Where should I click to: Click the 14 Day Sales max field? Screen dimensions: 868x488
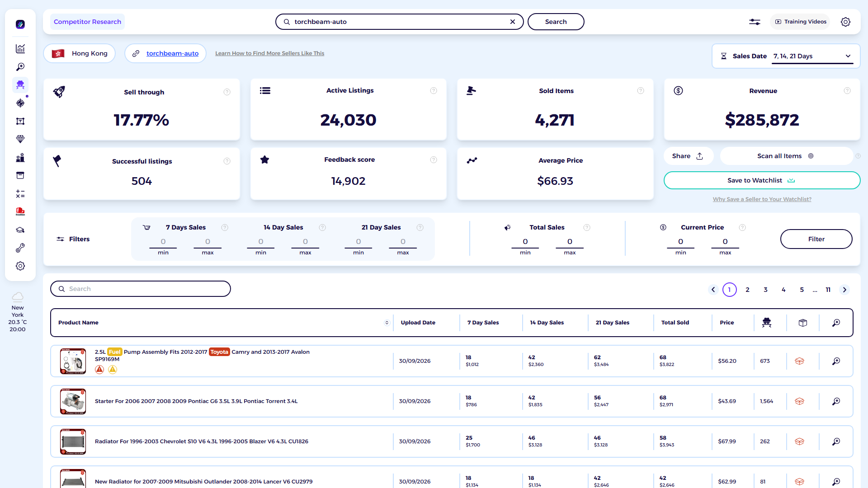[305, 242]
